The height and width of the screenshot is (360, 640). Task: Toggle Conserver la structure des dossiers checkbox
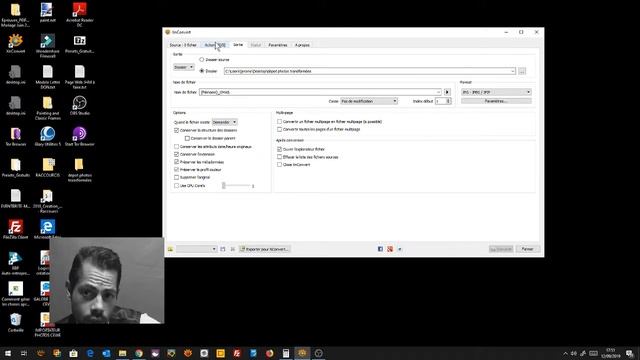pos(176,130)
